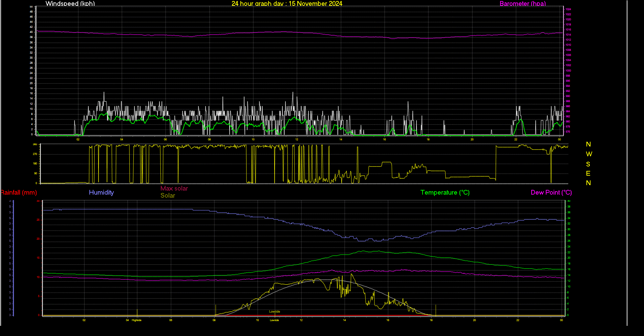
Task: Click the red 'Rainfall (mm)' legend label
Action: coord(19,193)
